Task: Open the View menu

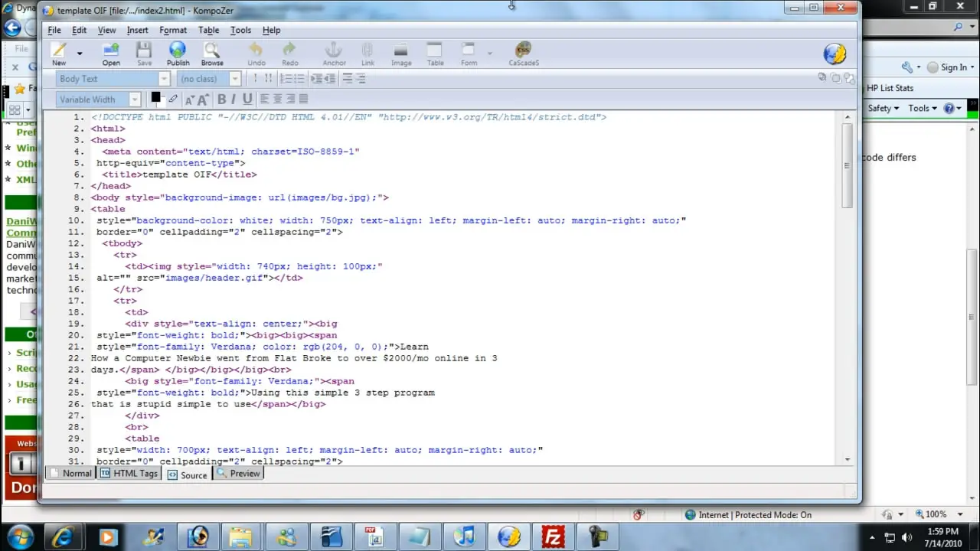Action: click(106, 30)
